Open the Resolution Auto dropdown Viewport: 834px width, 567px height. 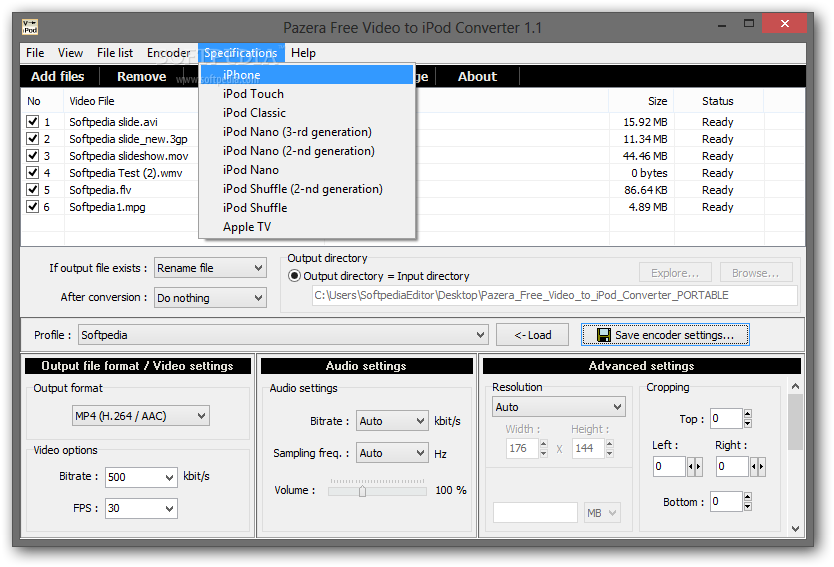(558, 407)
